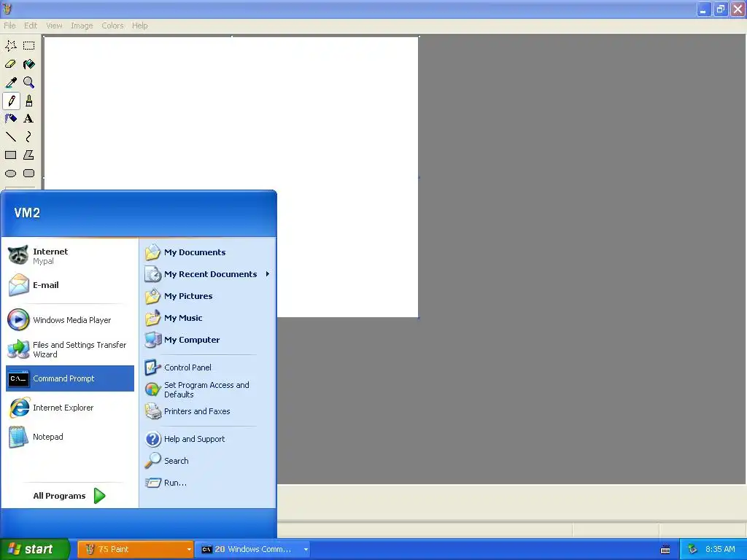Open Help and Support
Screen dimensions: 747x560
(x=208, y=439)
